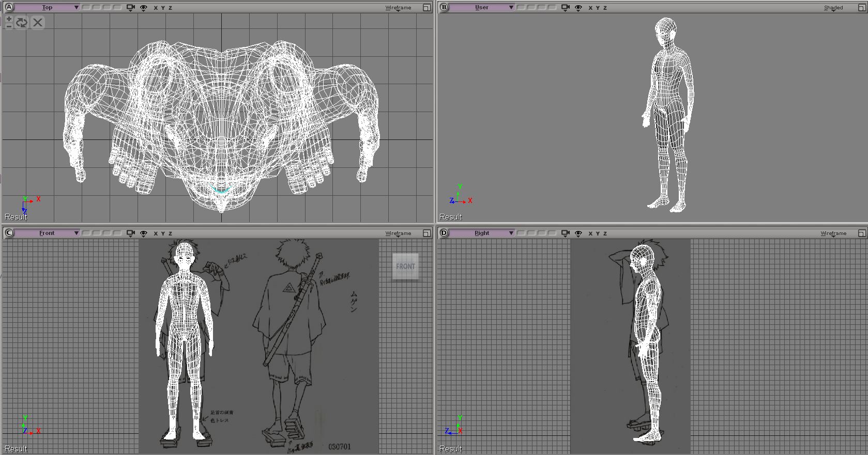Click third memo camera slot in Top viewport
The width and height of the screenshot is (868, 455).
[106, 7]
